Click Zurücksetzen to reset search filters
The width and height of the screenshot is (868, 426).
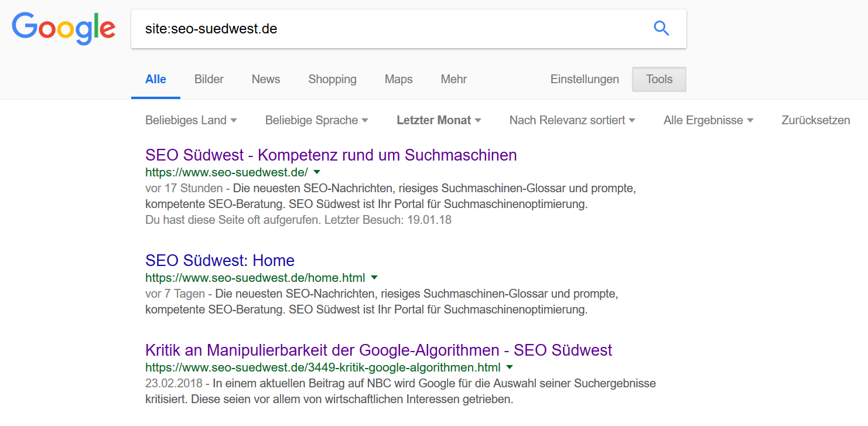pos(816,120)
